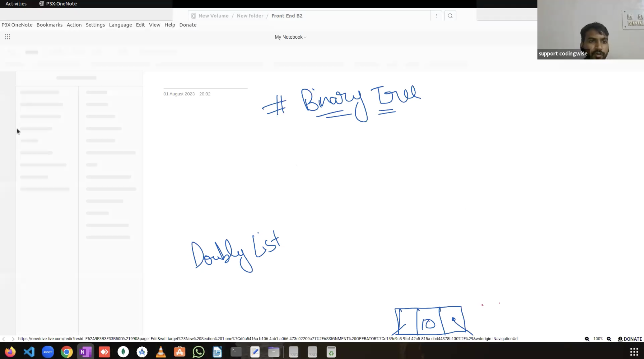Click the onedrive.live.com URL in the status bar
Image resolution: width=644 pixels, height=359 pixels.
(x=268, y=339)
